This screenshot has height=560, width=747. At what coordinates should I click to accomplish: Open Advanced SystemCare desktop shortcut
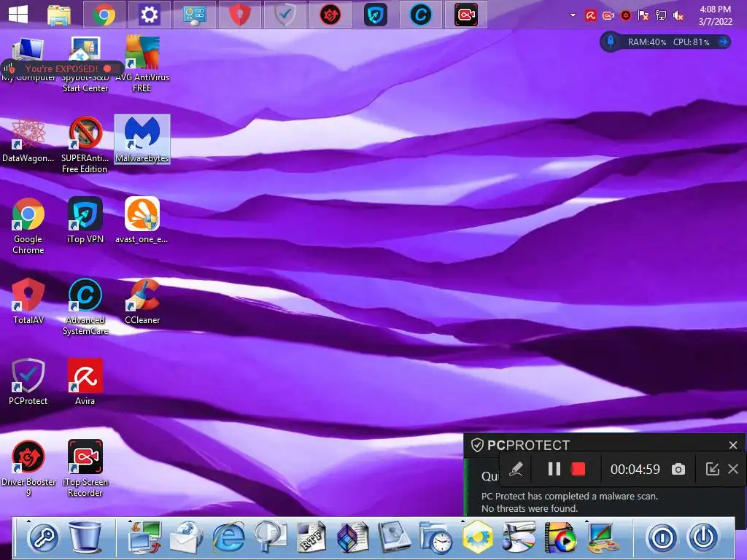(85, 307)
